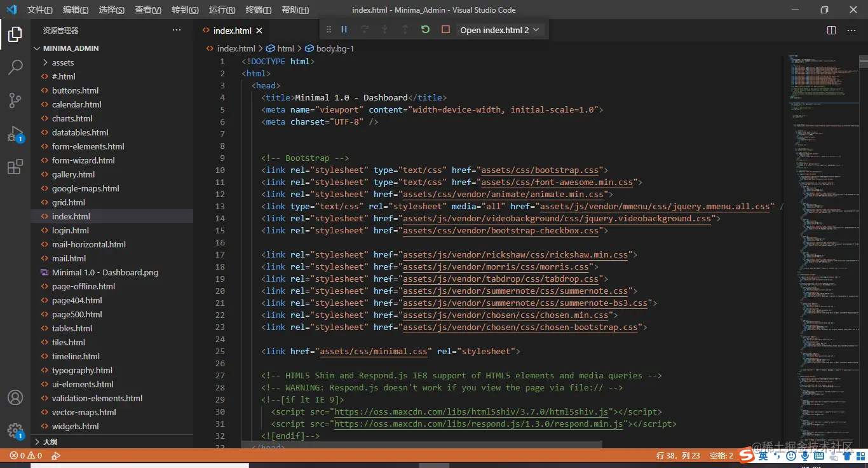Image resolution: width=868 pixels, height=468 pixels.
Task: Grab the debug toolbar drag handle
Action: 329,29
